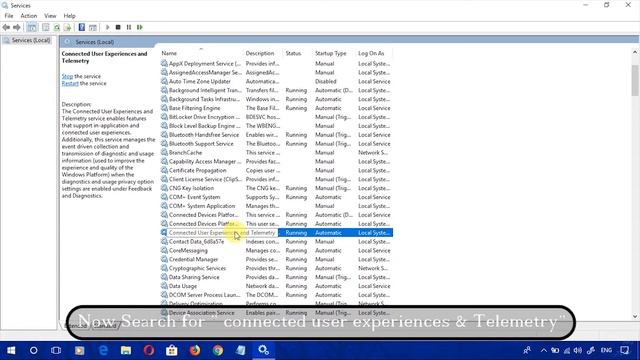The image size is (640, 360).
Task: Select the Bluetooth Support Service row
Action: pos(276,144)
